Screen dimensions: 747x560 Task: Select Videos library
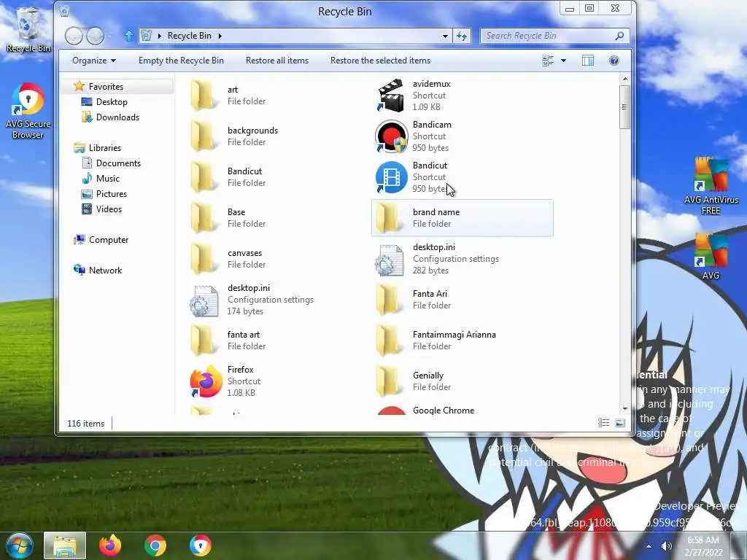109,209
